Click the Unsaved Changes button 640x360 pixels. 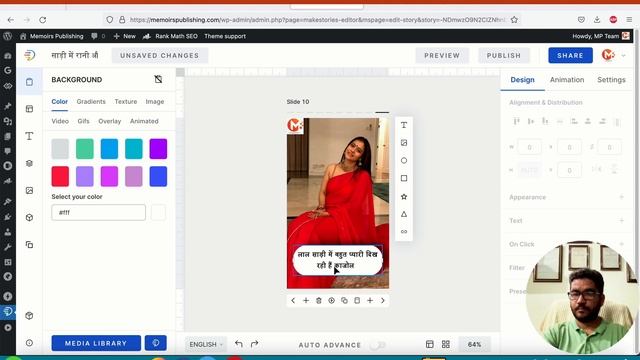point(160,56)
